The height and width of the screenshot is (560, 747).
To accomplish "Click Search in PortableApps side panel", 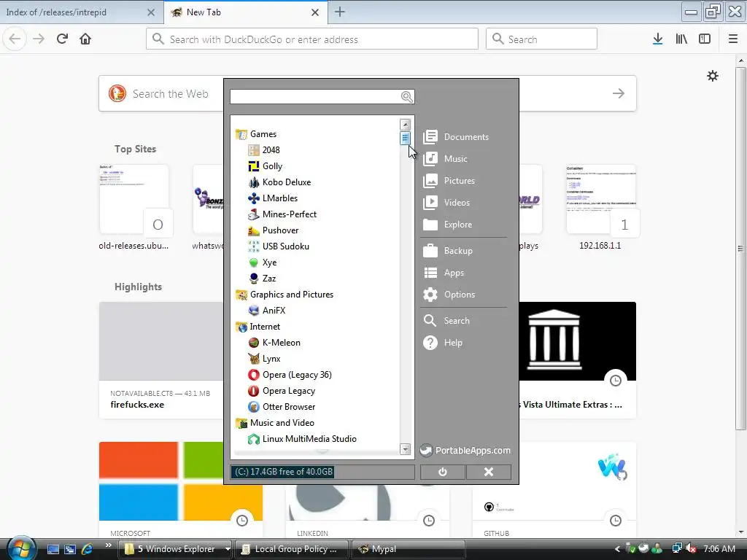I will [446, 321].
